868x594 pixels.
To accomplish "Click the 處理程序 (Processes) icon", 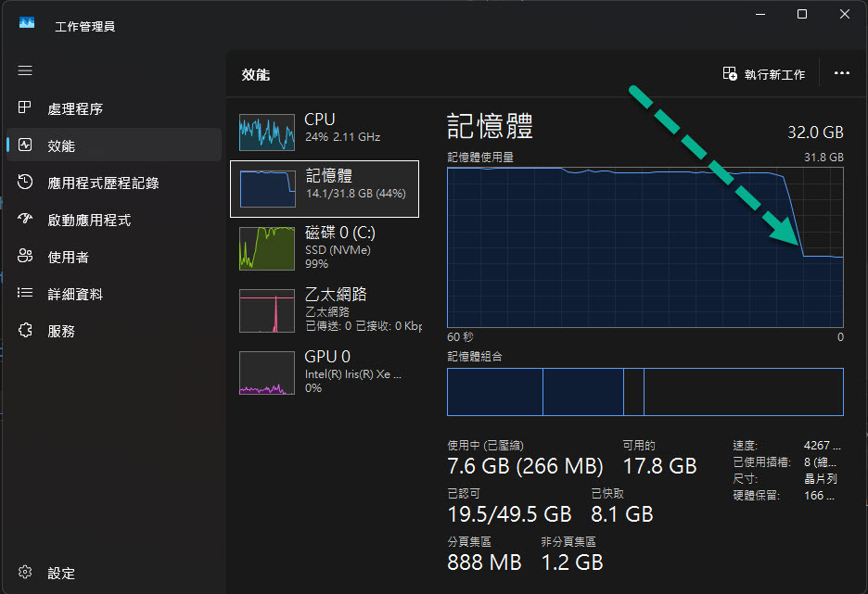I will [x=26, y=108].
